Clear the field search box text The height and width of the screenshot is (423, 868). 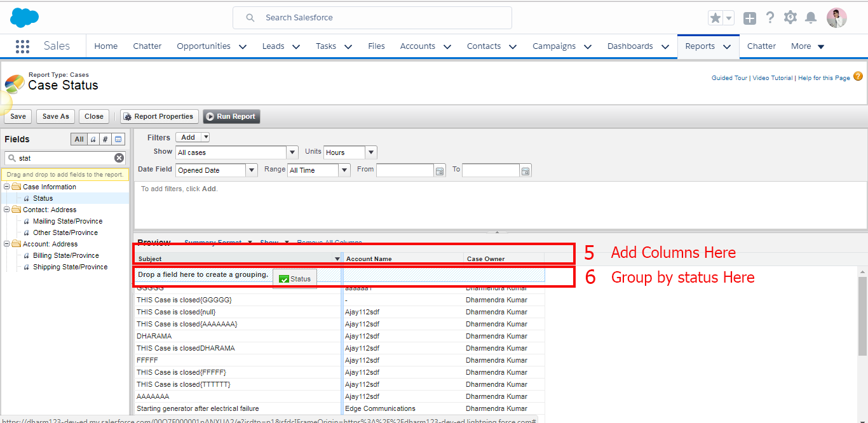[119, 158]
